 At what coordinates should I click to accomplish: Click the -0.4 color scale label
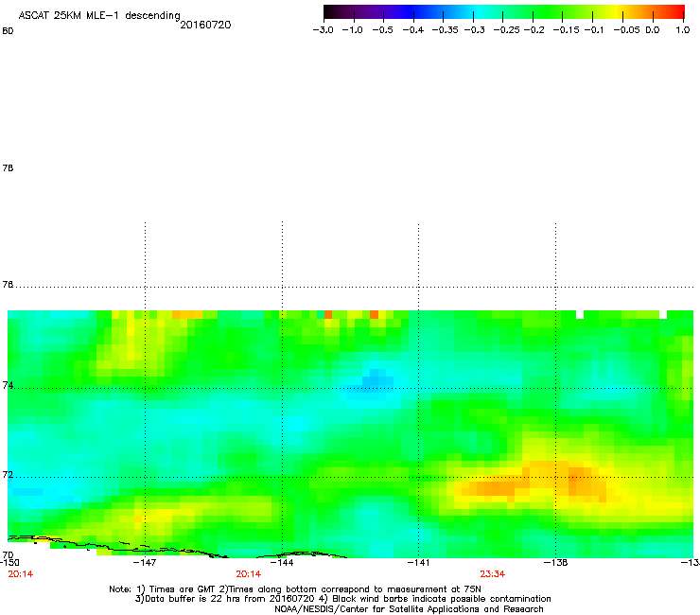click(413, 30)
